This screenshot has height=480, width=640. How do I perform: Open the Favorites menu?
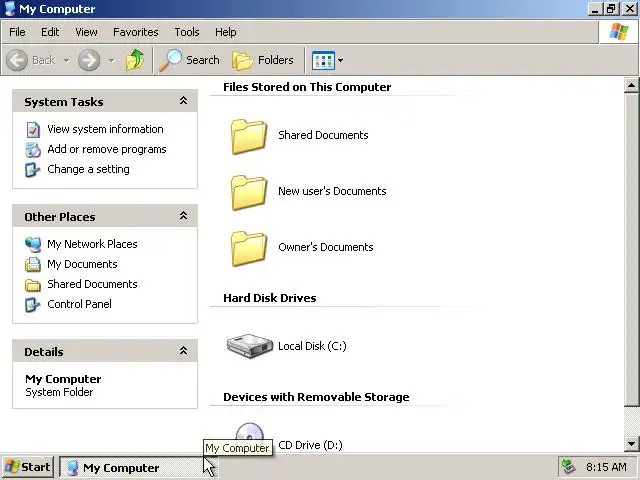136,32
